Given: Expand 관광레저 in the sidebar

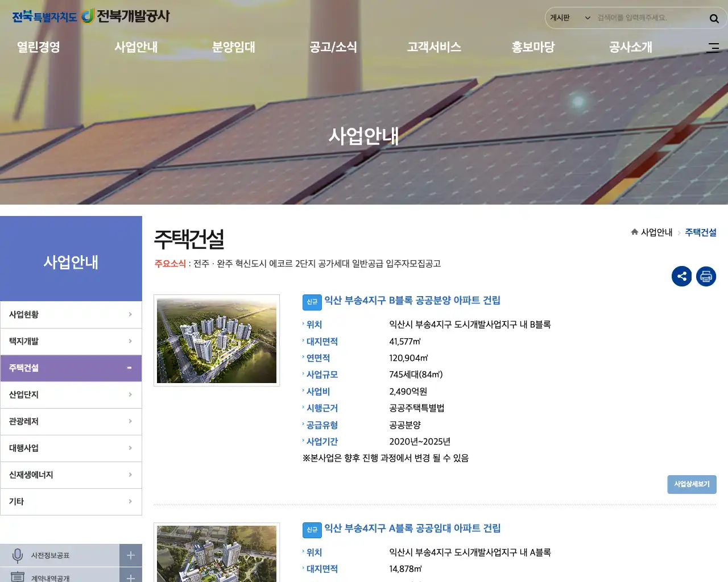Looking at the screenshot, I should coord(71,421).
